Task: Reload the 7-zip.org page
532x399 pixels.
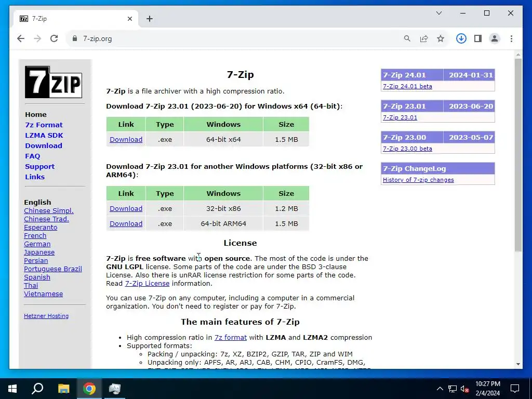Action: pos(54,38)
